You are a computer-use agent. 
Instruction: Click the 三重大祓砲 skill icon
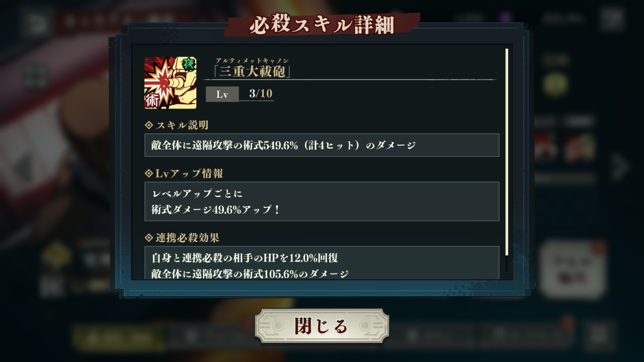(170, 83)
